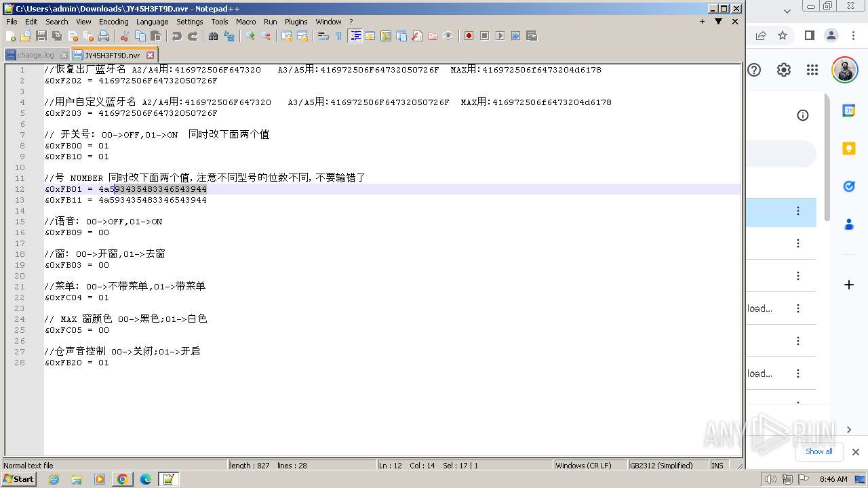Viewport: 868px width, 488px height.
Task: Toggle Word wrap in toolbar
Action: coord(323,36)
